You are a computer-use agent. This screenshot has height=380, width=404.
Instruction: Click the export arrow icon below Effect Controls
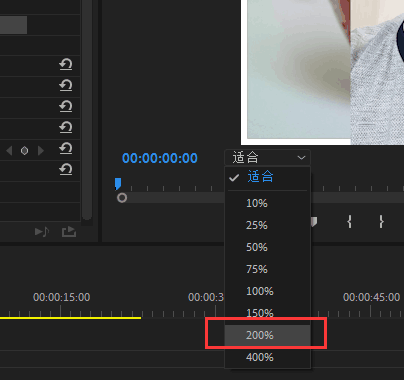pyautogui.click(x=69, y=232)
